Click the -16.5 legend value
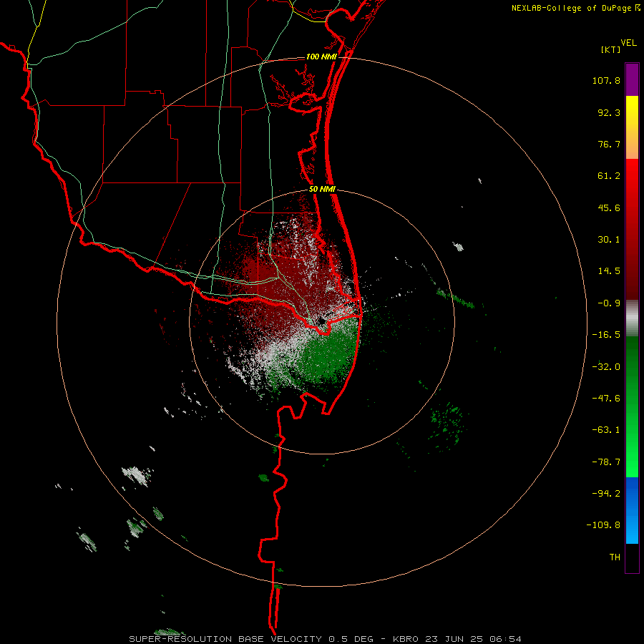 pos(606,335)
